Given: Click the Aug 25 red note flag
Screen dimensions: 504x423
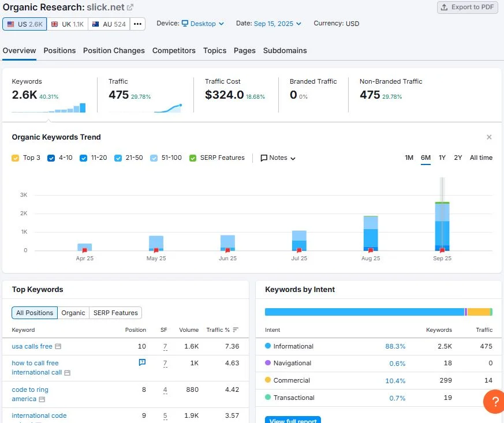Looking at the screenshot, I should click(x=371, y=250).
